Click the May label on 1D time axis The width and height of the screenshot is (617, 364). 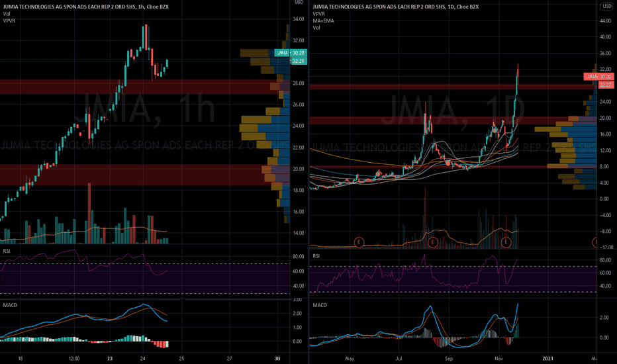pos(350,359)
